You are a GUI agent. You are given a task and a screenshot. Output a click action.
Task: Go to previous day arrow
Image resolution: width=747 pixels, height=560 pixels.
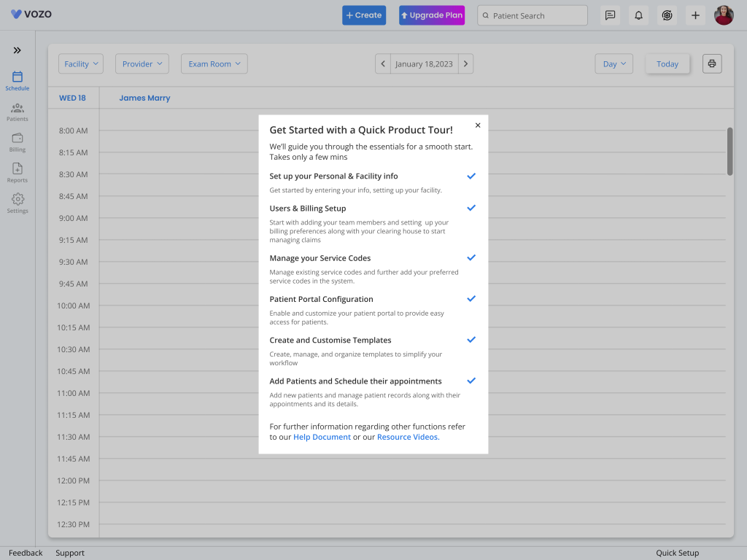tap(383, 64)
